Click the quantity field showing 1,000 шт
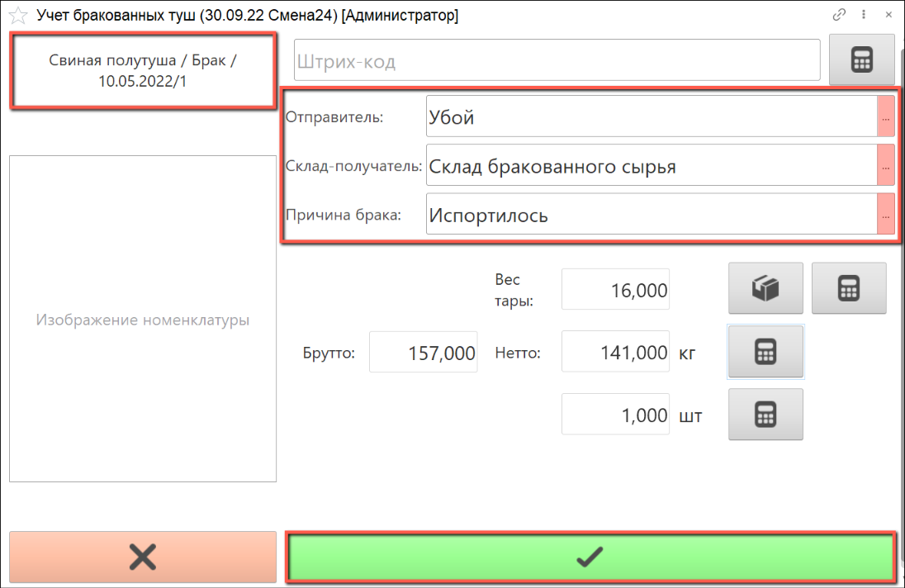The image size is (905, 588). pos(615,415)
